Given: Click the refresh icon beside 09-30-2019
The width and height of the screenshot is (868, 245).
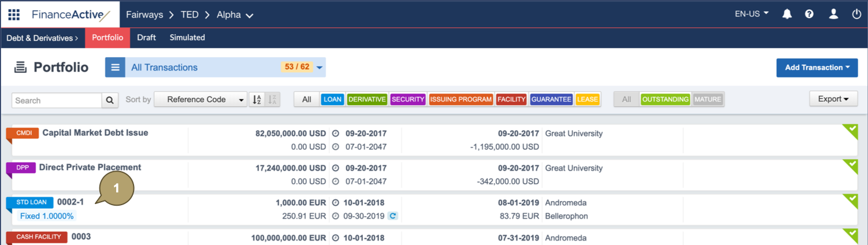Looking at the screenshot, I should coord(393,216).
